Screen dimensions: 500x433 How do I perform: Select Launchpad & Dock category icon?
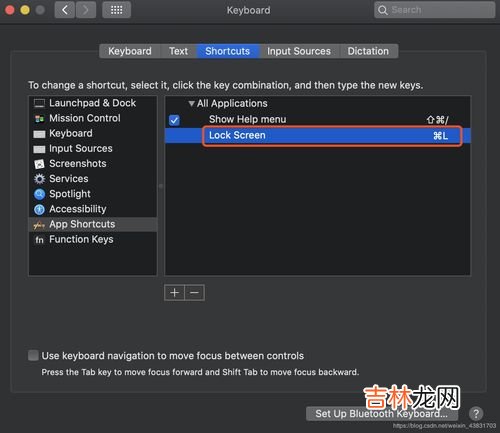pos(39,103)
